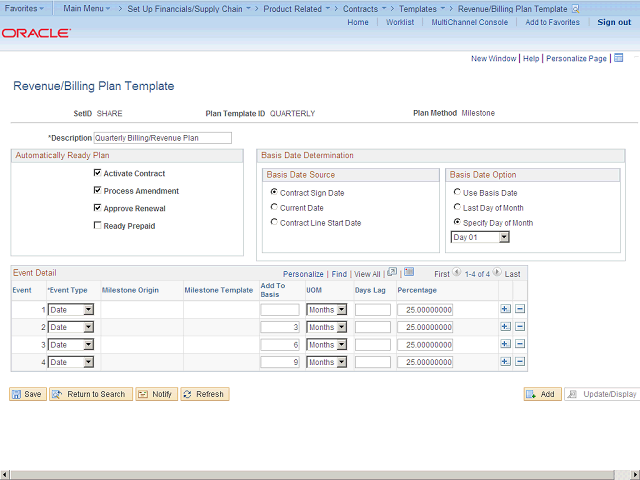This screenshot has width=640, height=480.
Task: Click the add row icon for event 3
Action: coord(504,344)
